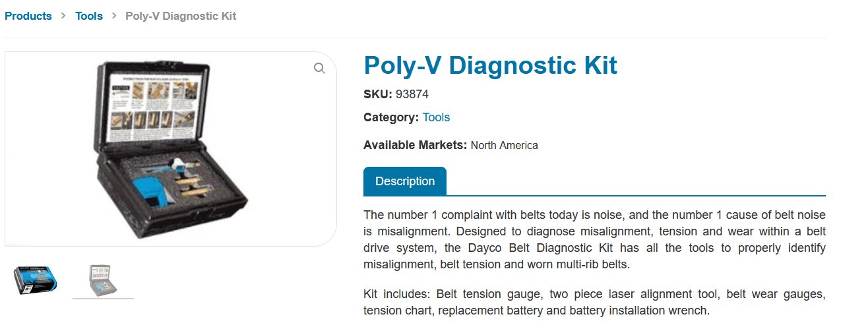The image size is (868, 327).
Task: Click the chevron separator after Tools breadcrumb
Action: 114,16
